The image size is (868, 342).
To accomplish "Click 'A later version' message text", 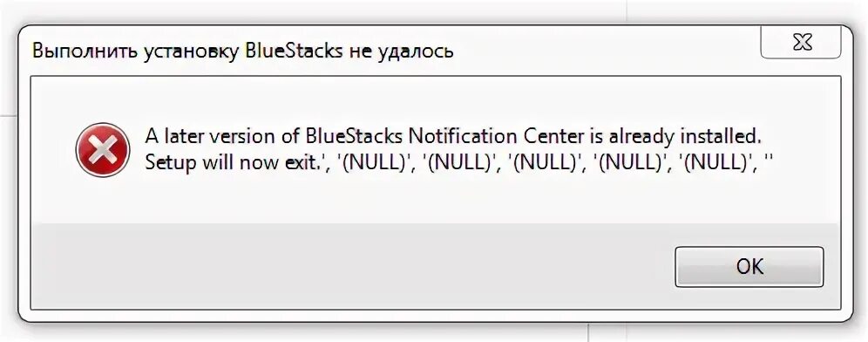I will coord(214,136).
